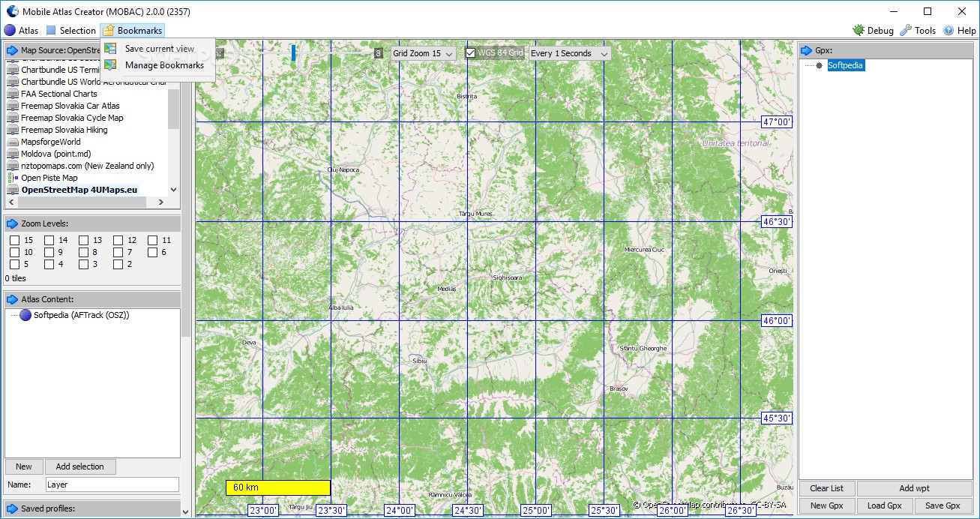
Task: Click the Bookmarks folder star icon
Action: point(109,31)
